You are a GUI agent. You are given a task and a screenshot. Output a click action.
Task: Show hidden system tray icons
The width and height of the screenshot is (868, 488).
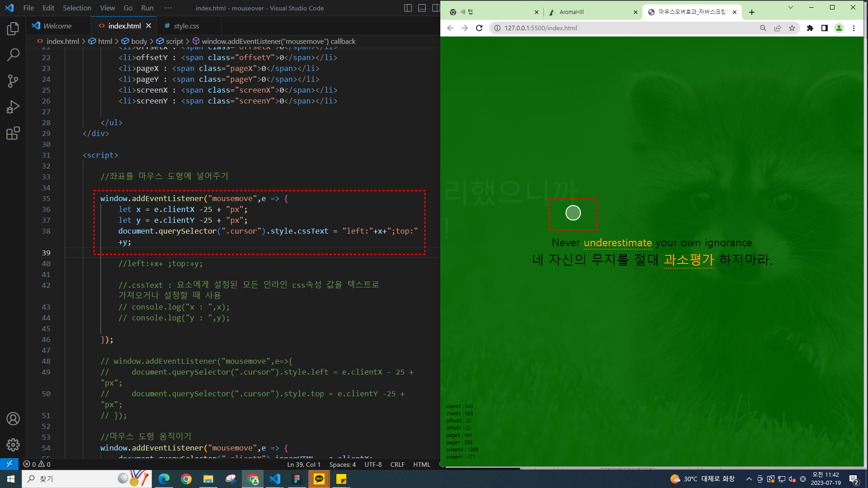pos(749,479)
